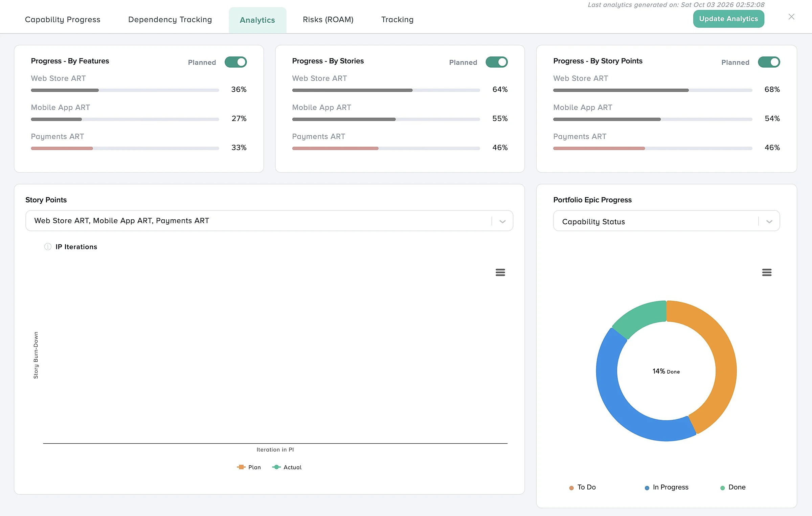Switch to the Risks (ROAM) tab
Screen dimensions: 812x516
click(x=328, y=20)
